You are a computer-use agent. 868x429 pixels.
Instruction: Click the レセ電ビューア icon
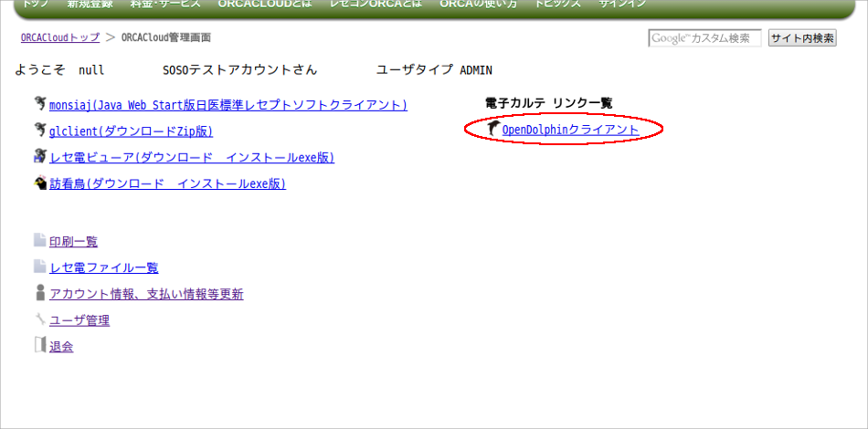[x=40, y=155]
